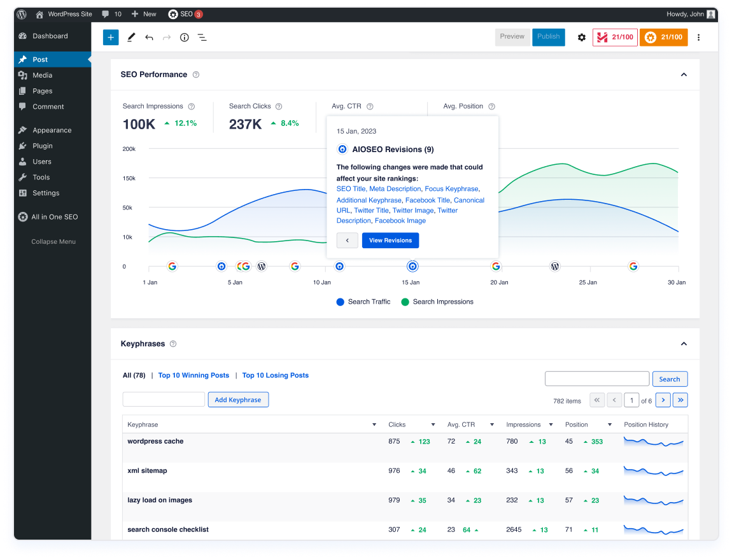Open the list view outline icon

202,38
